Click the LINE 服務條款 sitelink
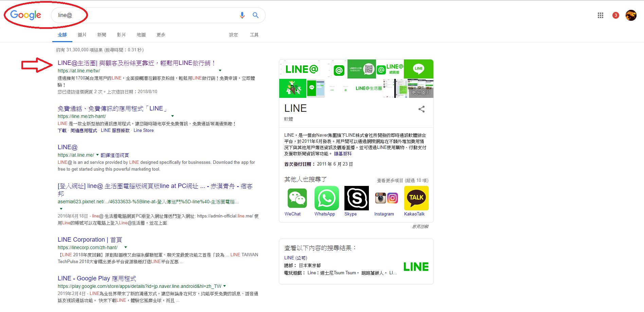 pyautogui.click(x=115, y=131)
